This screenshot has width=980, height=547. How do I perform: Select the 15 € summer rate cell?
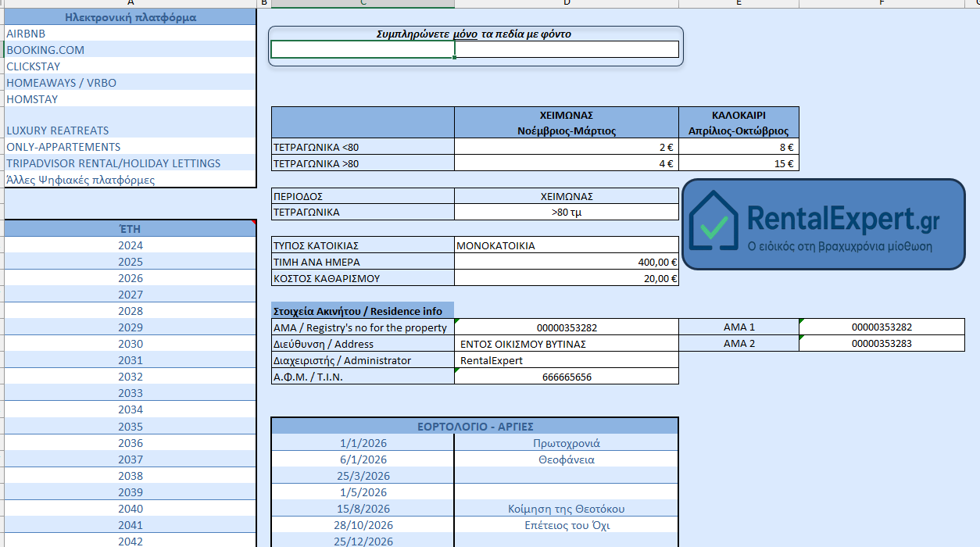[x=739, y=163]
